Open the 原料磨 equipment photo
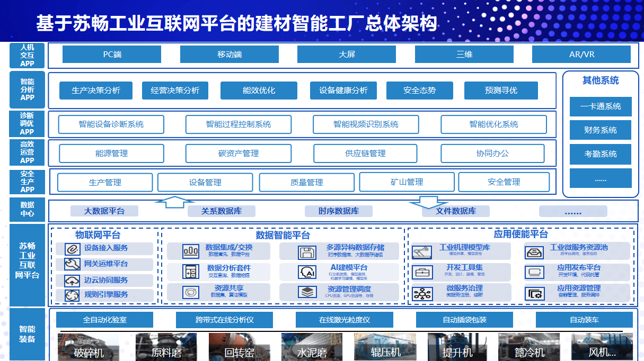 click(166, 347)
